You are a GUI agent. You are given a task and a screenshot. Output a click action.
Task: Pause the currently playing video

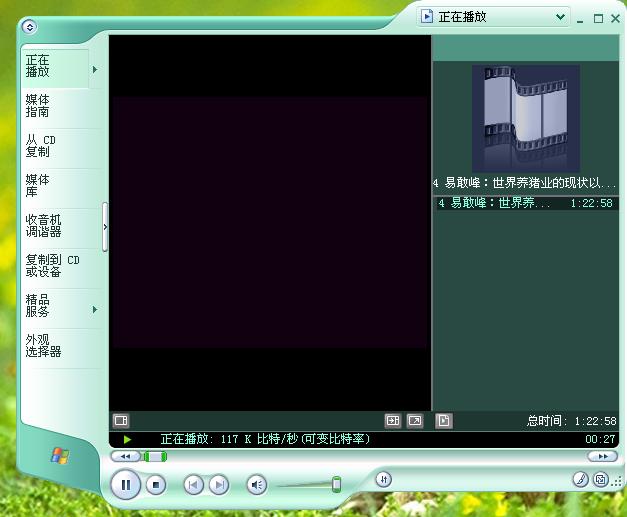[x=126, y=485]
